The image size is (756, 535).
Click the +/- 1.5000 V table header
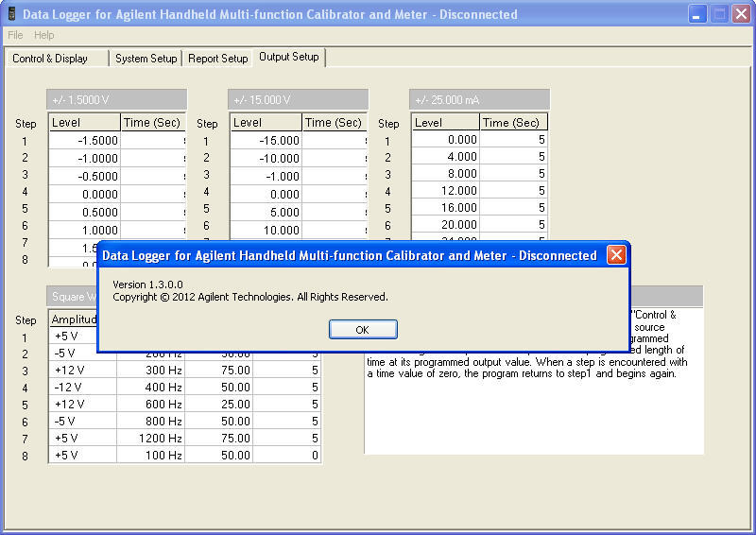click(x=116, y=99)
